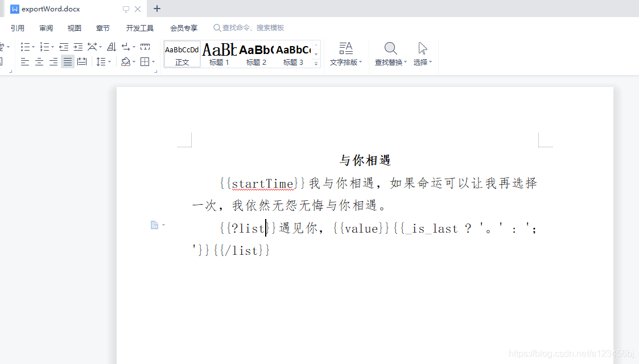Expand the styles gallery with its arrow
The width and height of the screenshot is (639, 364).
point(316,63)
